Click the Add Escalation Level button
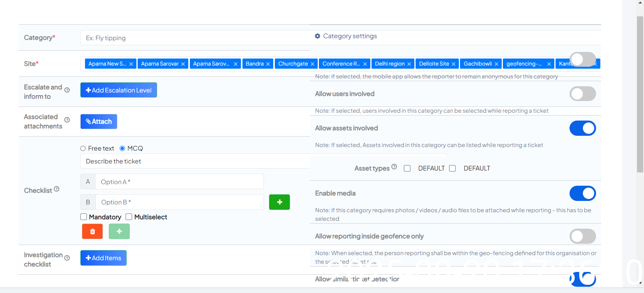 pyautogui.click(x=119, y=90)
